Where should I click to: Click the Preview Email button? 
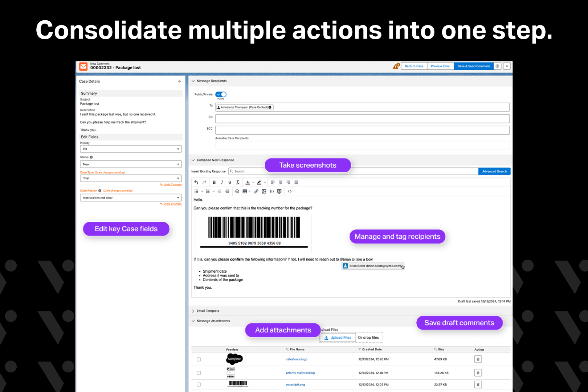click(441, 66)
